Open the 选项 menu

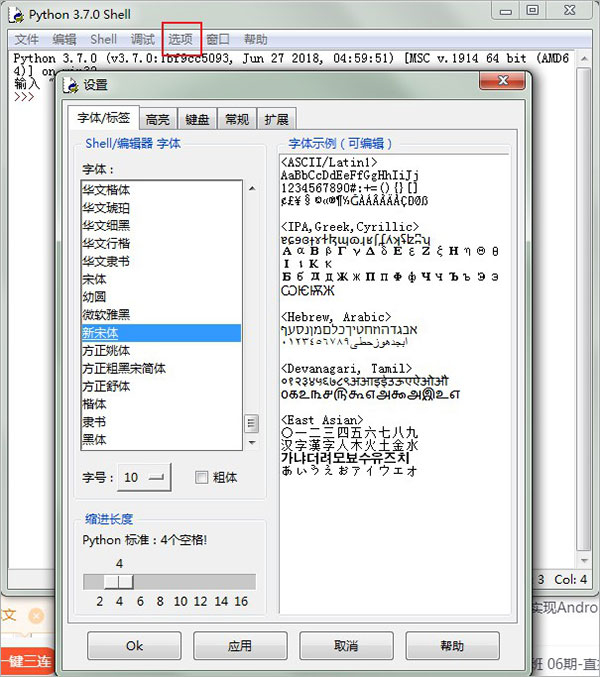pyautogui.click(x=181, y=39)
